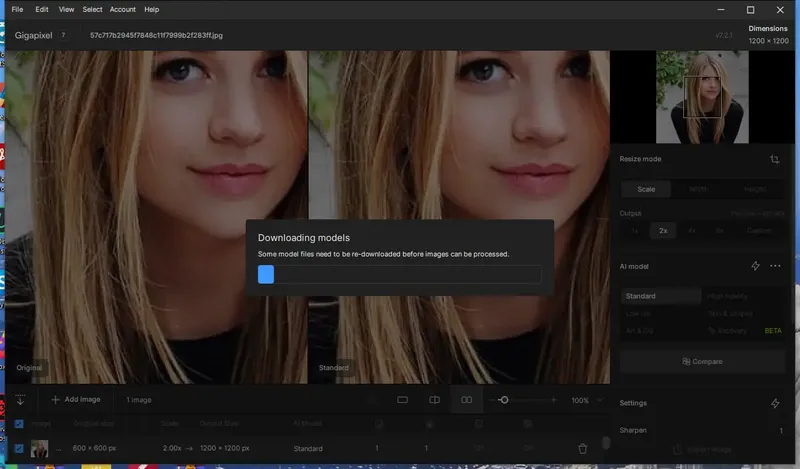Click the Add image button
This screenshot has width=800, height=469.
click(x=76, y=400)
